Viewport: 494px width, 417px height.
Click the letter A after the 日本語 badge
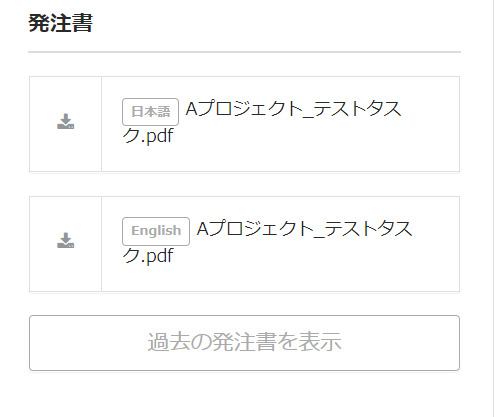tap(192, 109)
